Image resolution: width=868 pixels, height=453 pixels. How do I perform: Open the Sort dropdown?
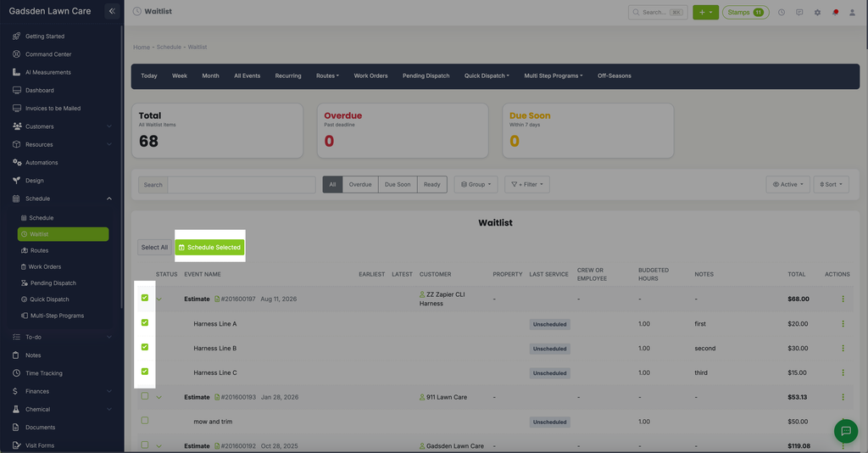(x=831, y=184)
